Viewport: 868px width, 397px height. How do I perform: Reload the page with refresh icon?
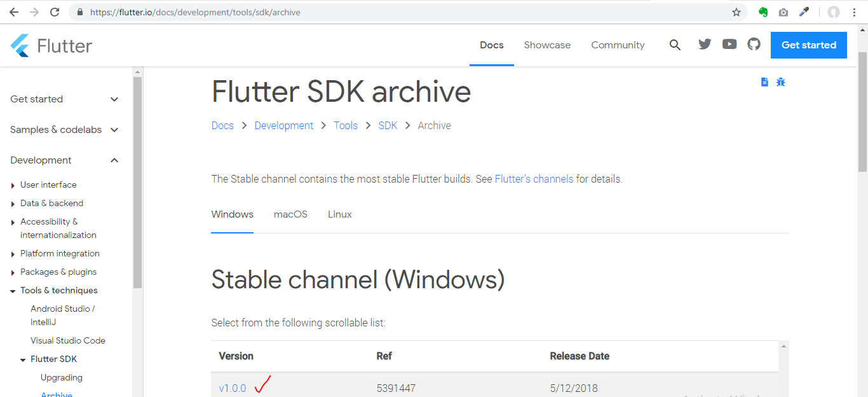click(55, 12)
